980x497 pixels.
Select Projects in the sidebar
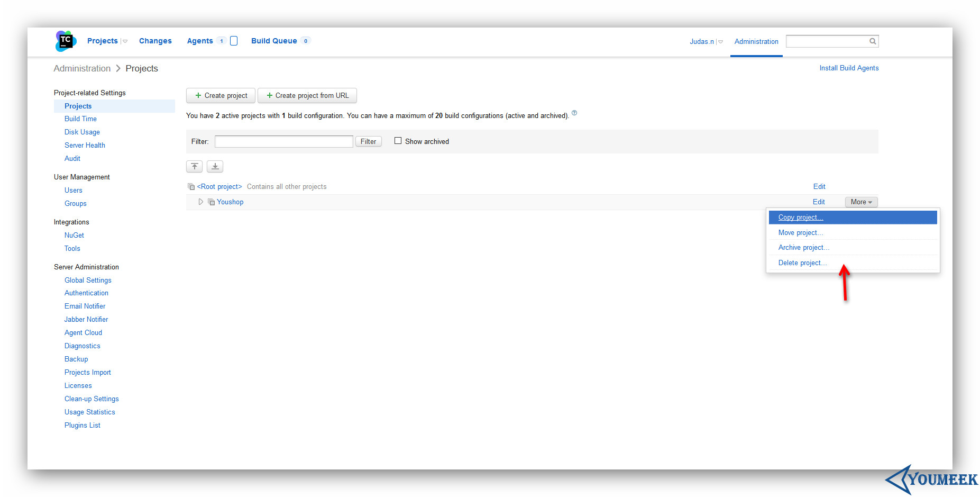click(114, 106)
